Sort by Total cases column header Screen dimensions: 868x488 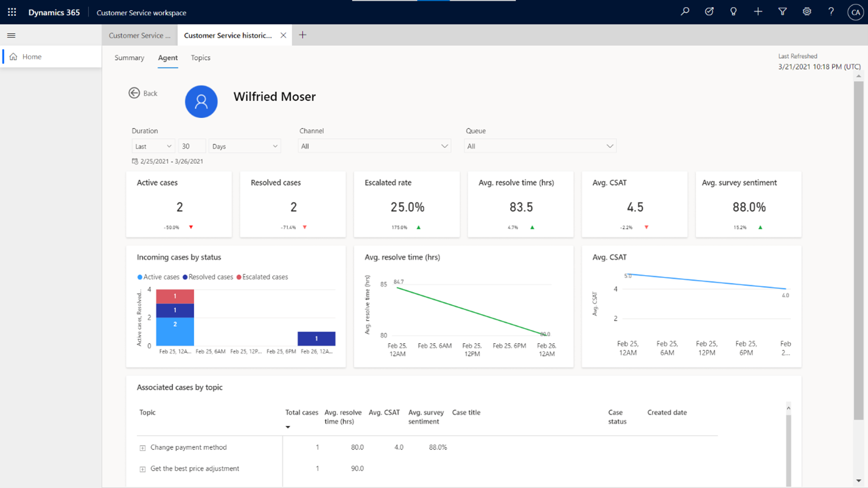click(x=302, y=413)
